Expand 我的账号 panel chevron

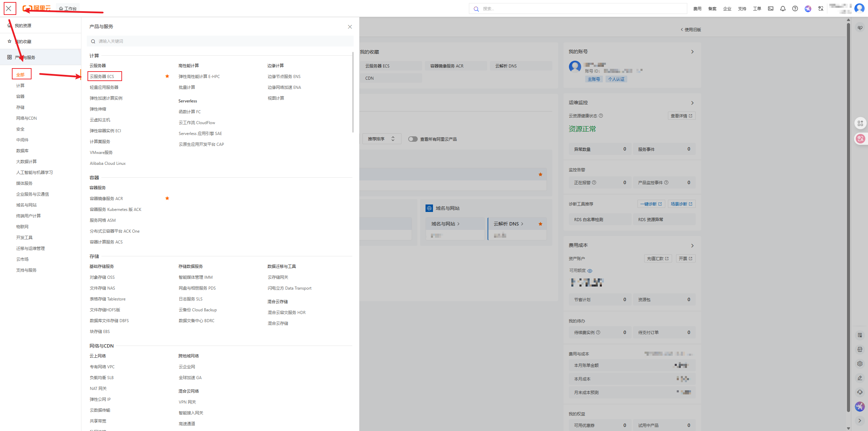[x=692, y=52]
